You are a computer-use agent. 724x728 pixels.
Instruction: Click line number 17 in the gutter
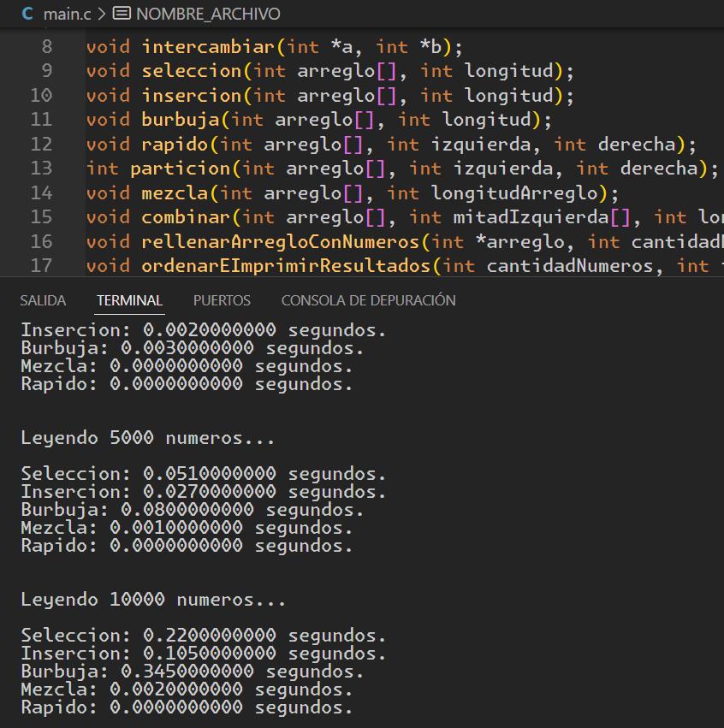tap(41, 265)
